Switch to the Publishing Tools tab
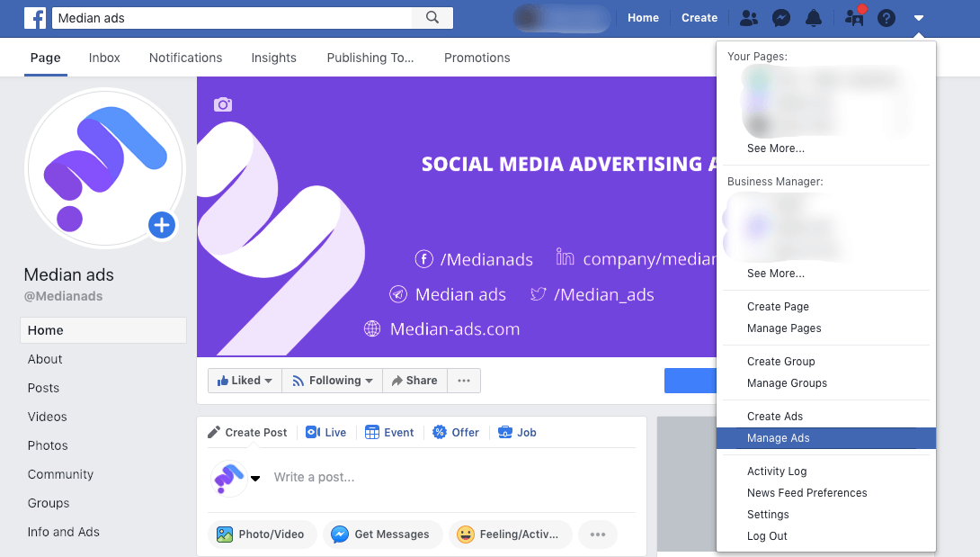This screenshot has width=980, height=557. (x=370, y=58)
